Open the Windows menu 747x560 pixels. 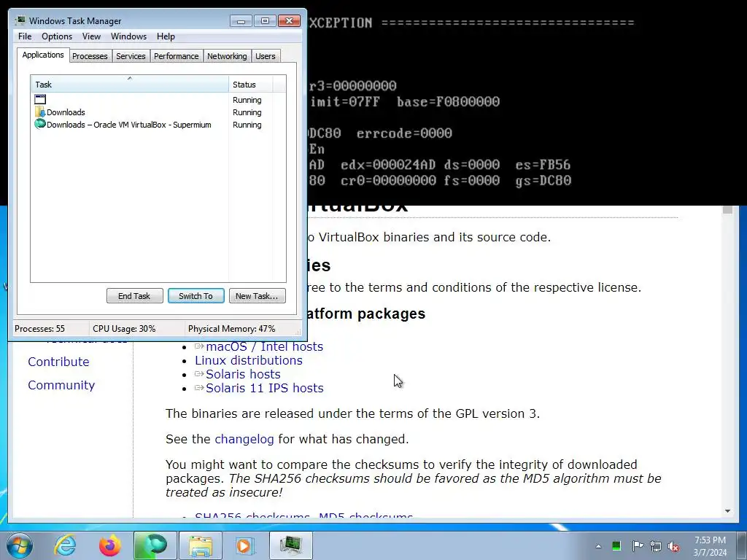(x=128, y=36)
